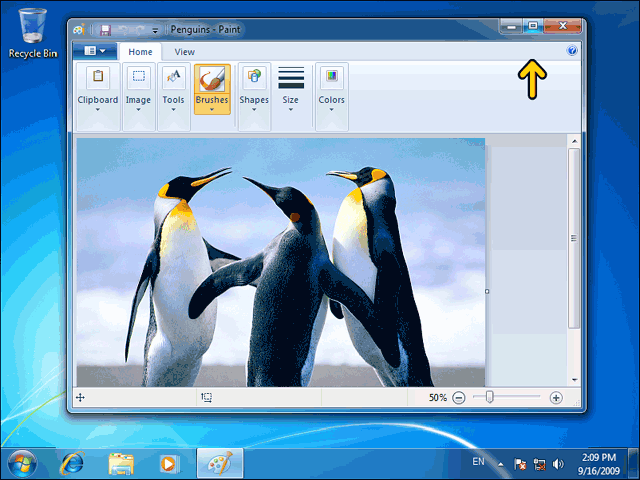Open the Customize Quick Access Toolbar arrow
640x480 pixels.
[x=155, y=30]
